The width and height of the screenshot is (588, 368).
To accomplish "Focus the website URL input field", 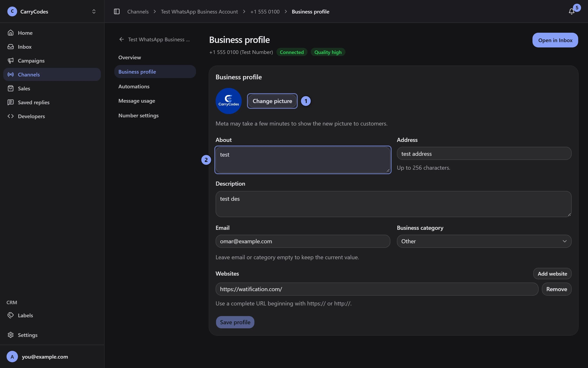I will click(377, 289).
